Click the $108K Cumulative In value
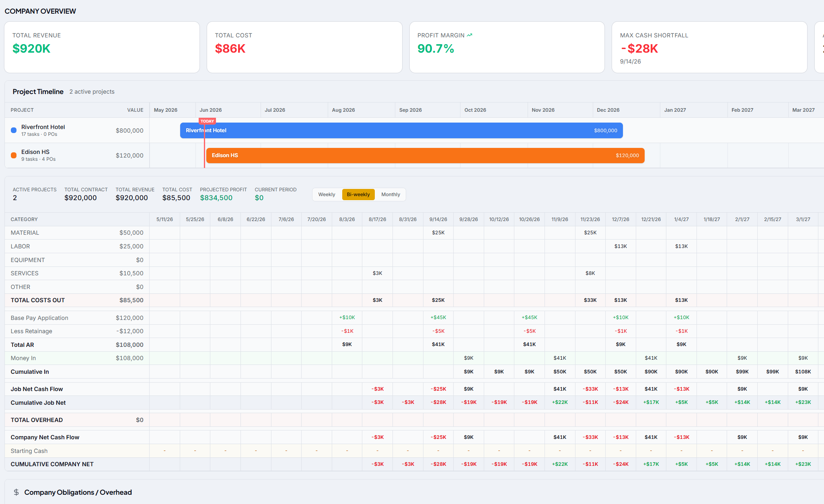 click(x=803, y=372)
